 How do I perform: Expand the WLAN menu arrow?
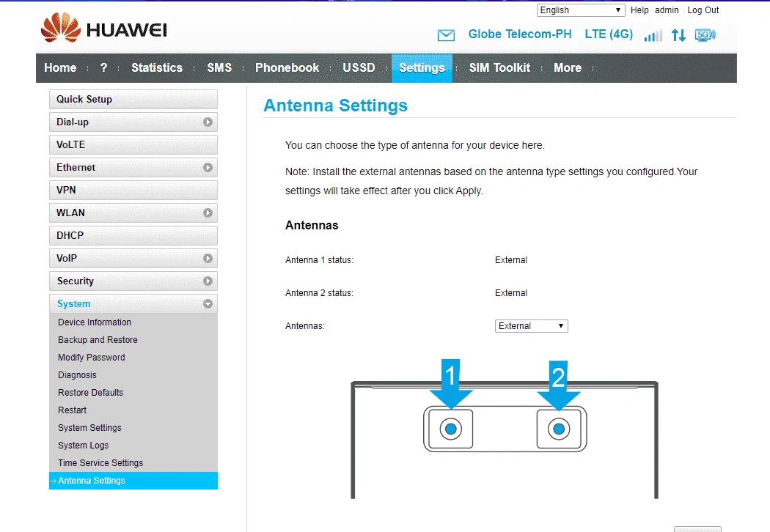[208, 213]
